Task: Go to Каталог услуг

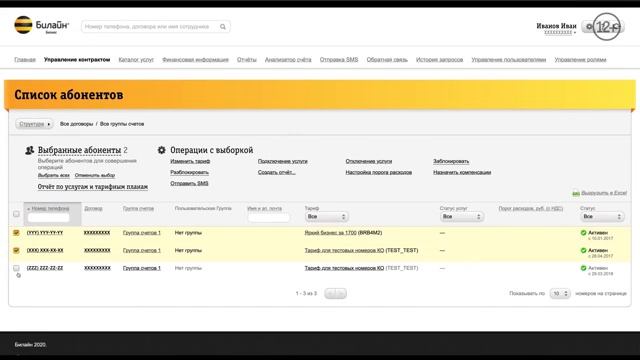Action: pos(136,60)
